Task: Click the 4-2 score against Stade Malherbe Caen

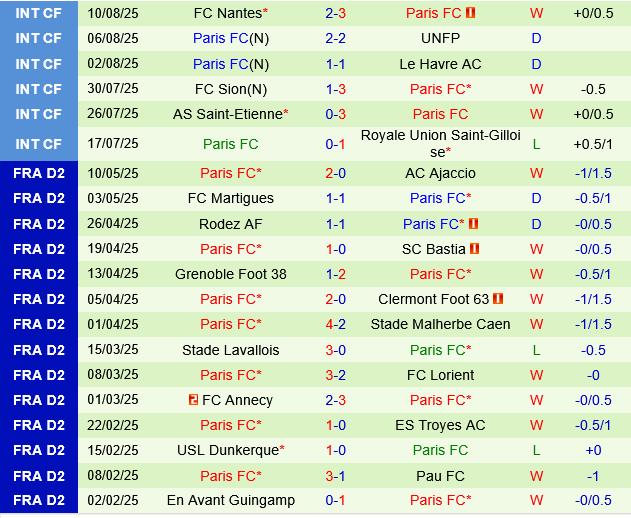Action: (x=335, y=324)
